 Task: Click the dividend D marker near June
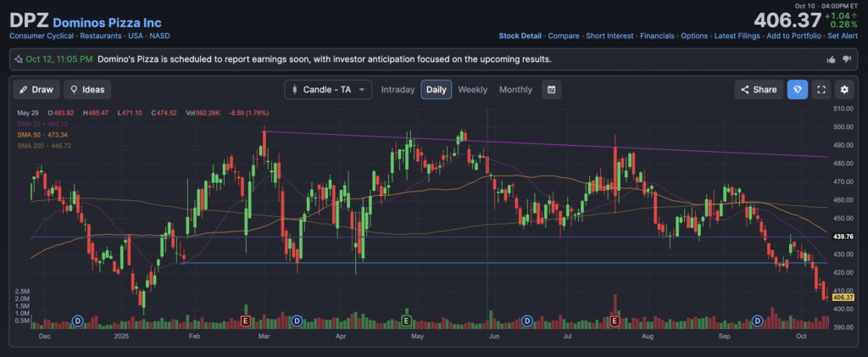coord(527,321)
